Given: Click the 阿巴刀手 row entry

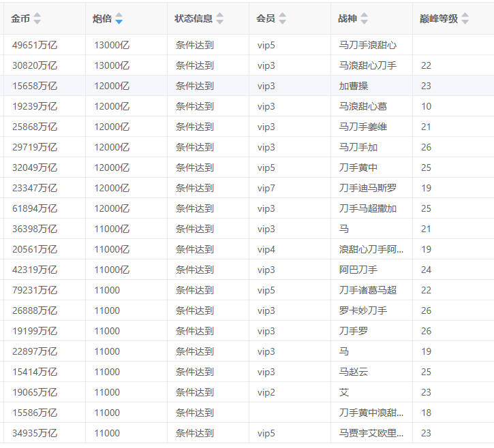Looking at the screenshot, I should pos(358,270).
